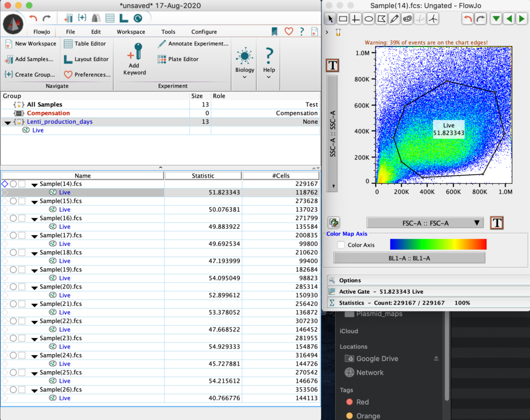
Task: Switch to the FlowJo ribbon tab
Action: point(42,32)
